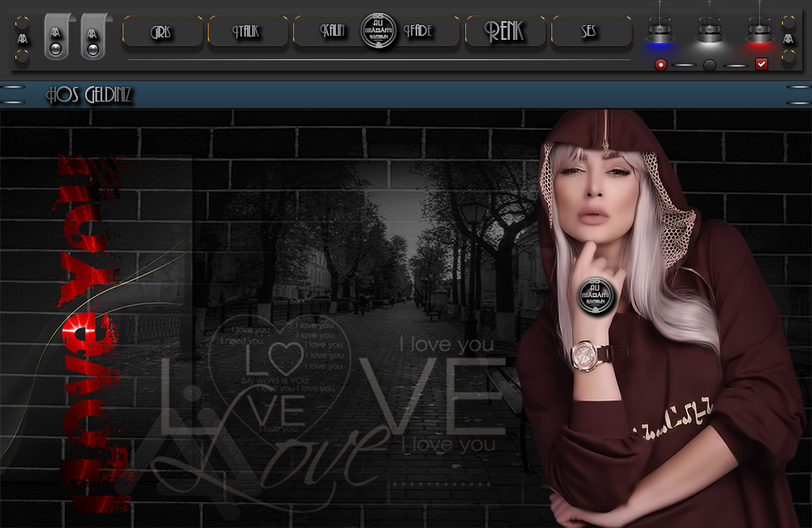Click the round logo between Kalin and Fade
Screen dimensions: 812x528
378,32
